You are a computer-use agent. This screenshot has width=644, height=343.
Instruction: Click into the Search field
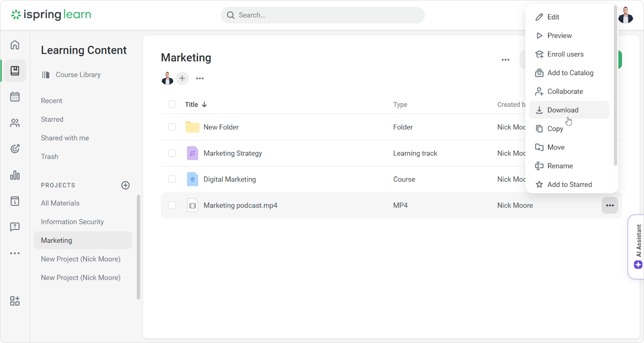[322, 15]
